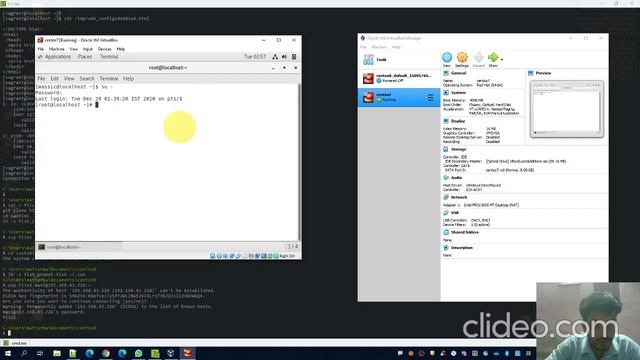This screenshot has width=640, height=360.
Task: Click the Right Ctrl host key indicator
Action: pos(287,256)
